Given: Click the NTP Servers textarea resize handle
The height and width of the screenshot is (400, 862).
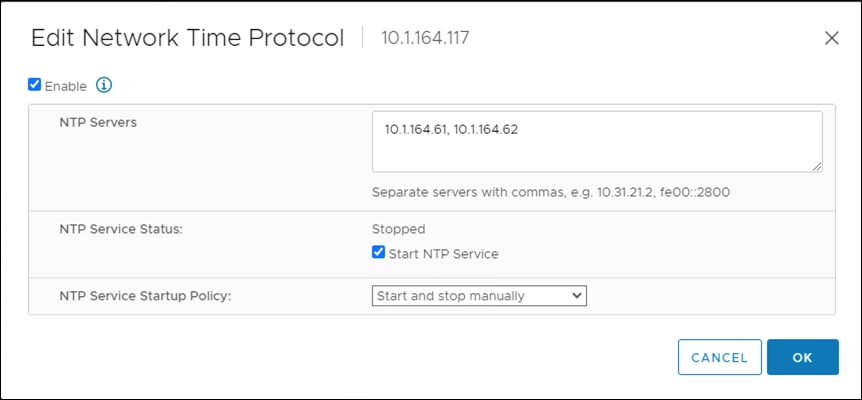Looking at the screenshot, I should [x=817, y=166].
